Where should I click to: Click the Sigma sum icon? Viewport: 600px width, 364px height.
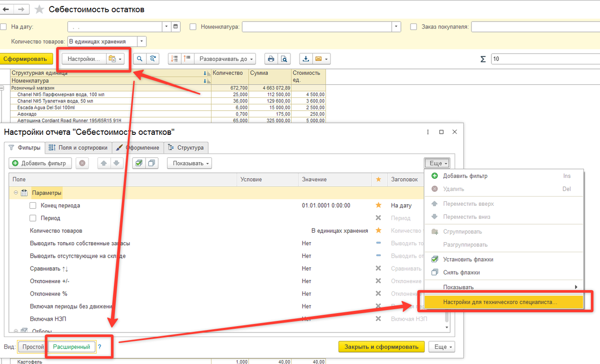pyautogui.click(x=483, y=59)
